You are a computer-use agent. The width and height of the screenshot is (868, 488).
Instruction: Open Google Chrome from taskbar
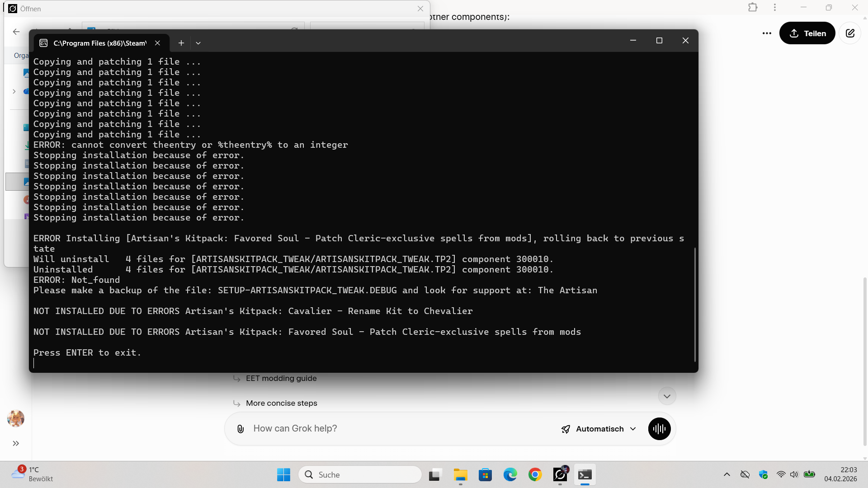[535, 474]
